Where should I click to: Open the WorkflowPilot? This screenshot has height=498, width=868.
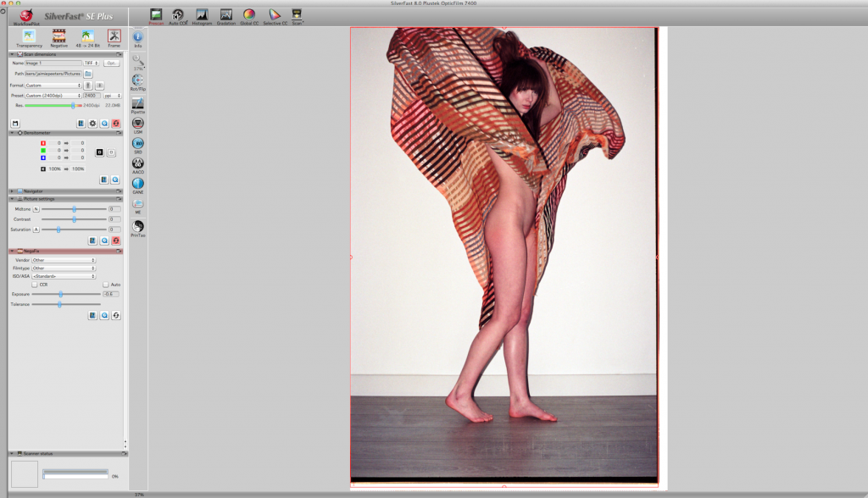(x=26, y=17)
